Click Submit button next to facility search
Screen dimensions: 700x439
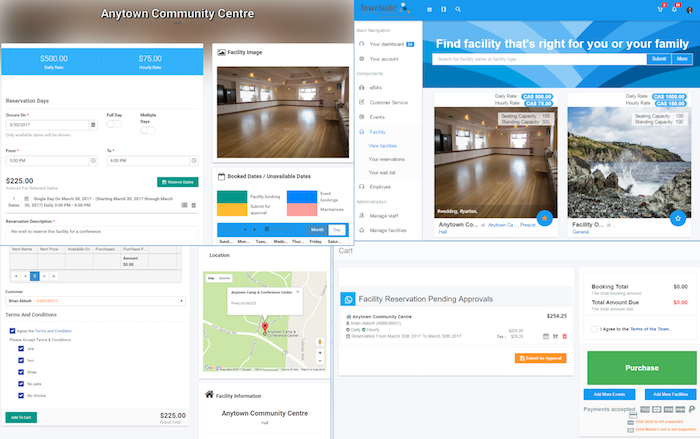(659, 59)
